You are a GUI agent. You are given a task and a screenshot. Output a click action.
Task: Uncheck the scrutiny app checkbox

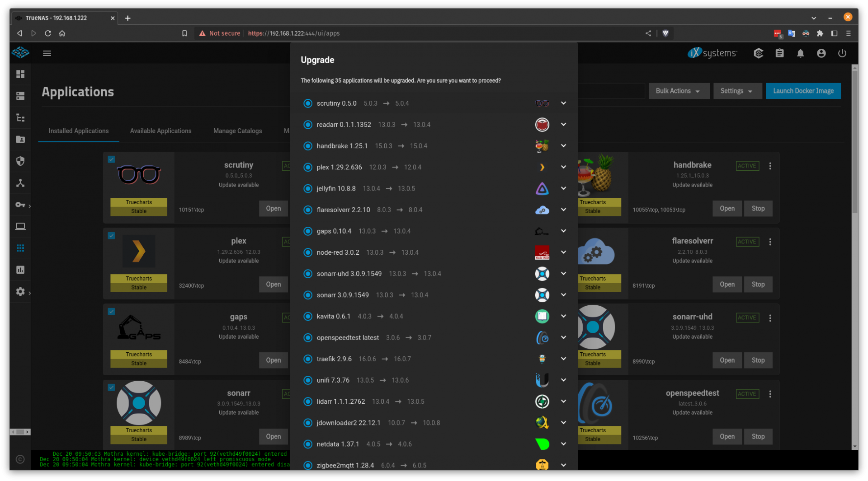(x=111, y=159)
